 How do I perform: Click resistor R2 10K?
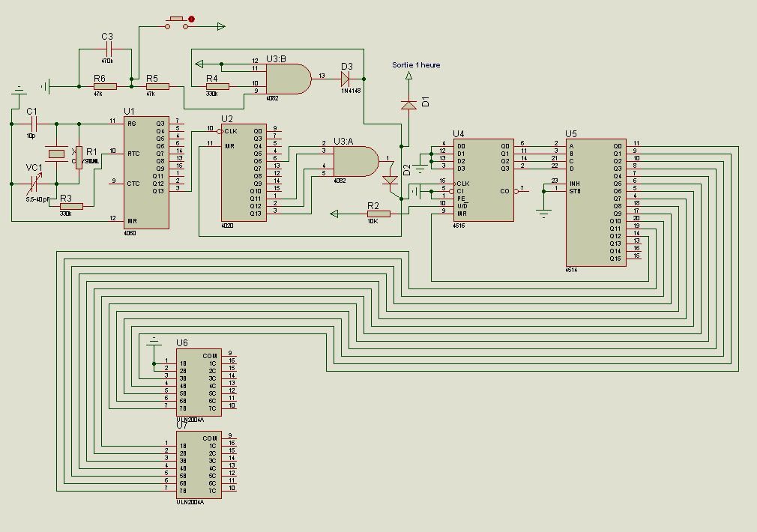379,214
